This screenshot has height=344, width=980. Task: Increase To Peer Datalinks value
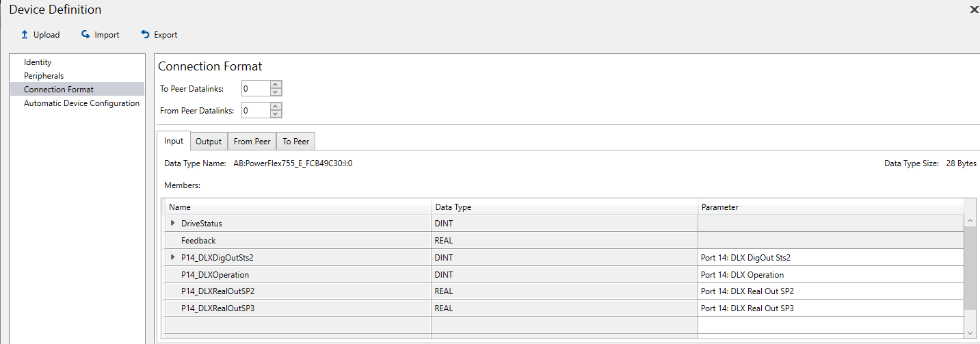(276, 85)
